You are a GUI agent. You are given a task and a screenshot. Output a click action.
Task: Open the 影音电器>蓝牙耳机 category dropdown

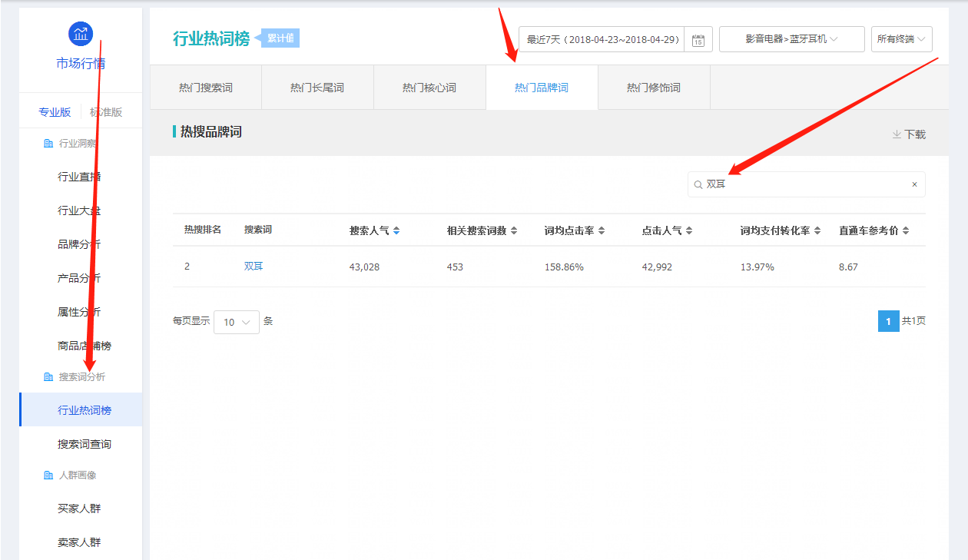click(791, 39)
